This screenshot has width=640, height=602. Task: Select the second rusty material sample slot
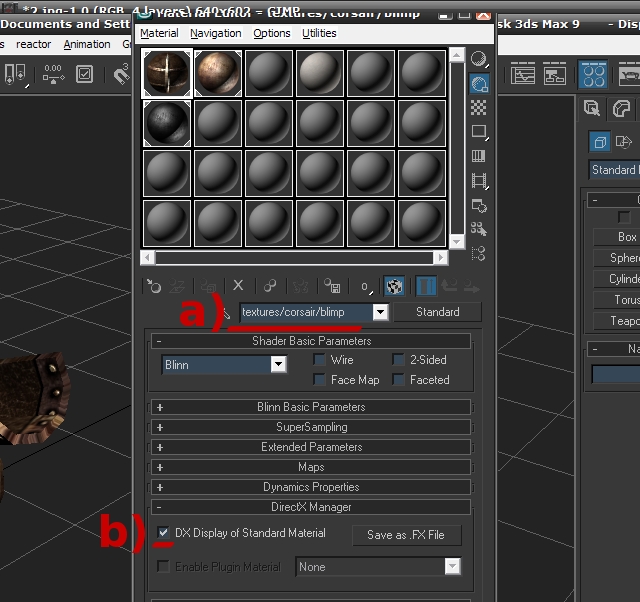coord(218,73)
